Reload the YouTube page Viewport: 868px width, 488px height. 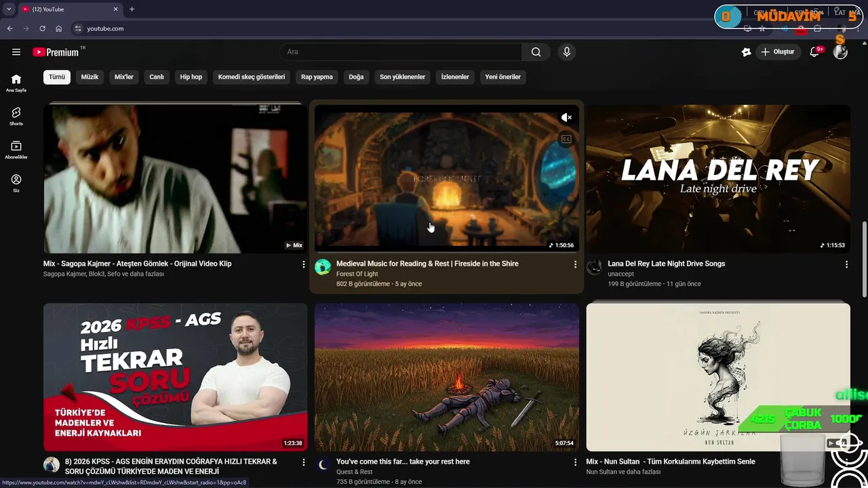42,28
